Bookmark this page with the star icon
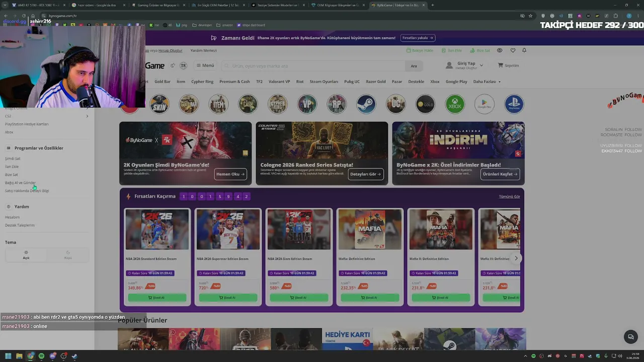 [x=530, y=16]
